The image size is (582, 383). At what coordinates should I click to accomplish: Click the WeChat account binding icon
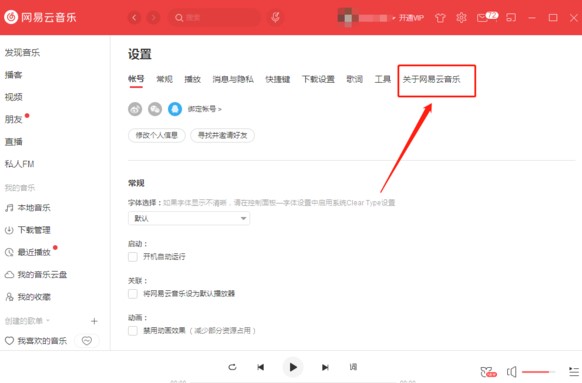(x=155, y=109)
